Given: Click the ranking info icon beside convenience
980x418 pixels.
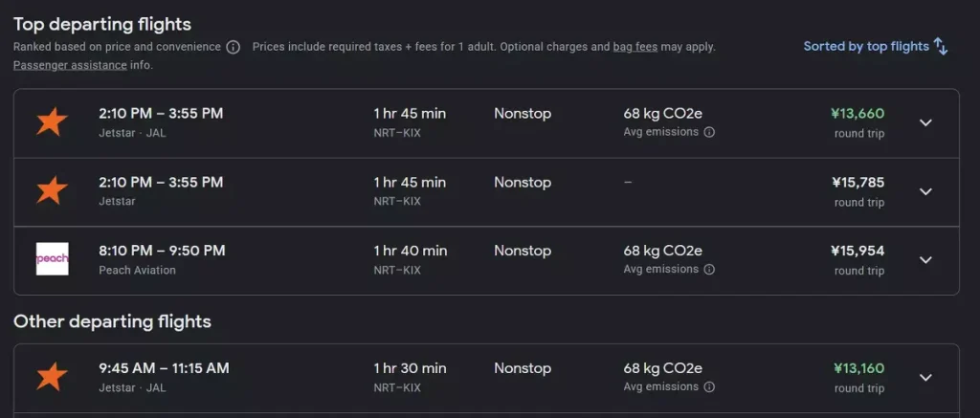Looking at the screenshot, I should coord(233,47).
